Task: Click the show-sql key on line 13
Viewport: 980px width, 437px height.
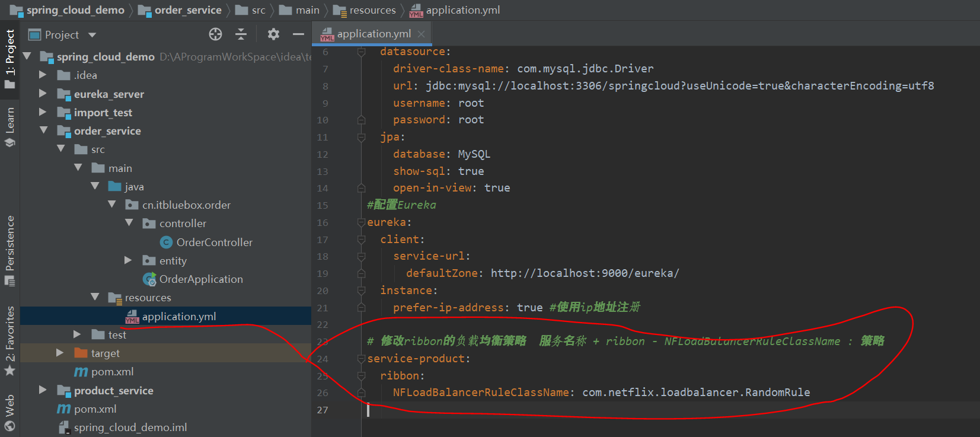Action: 419,171
